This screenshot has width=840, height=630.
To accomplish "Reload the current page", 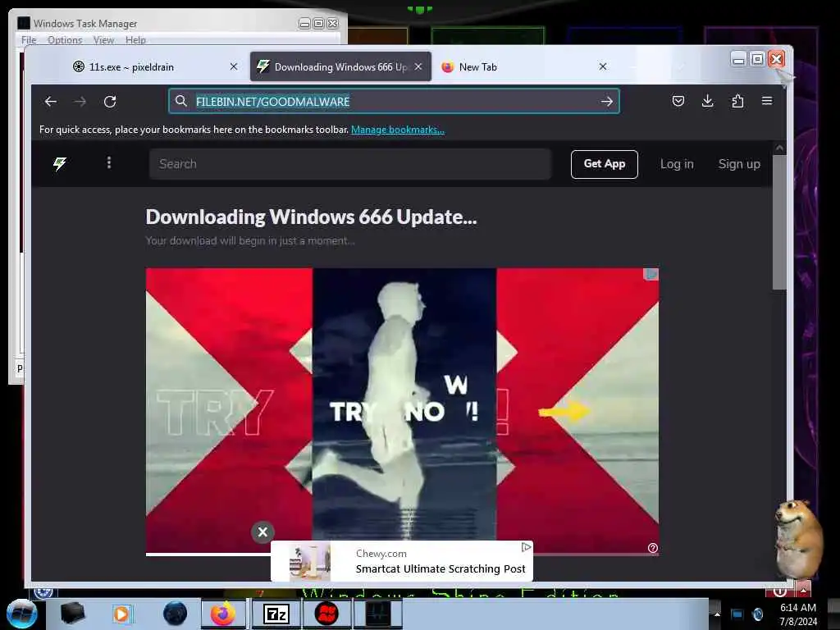I will pyautogui.click(x=110, y=101).
